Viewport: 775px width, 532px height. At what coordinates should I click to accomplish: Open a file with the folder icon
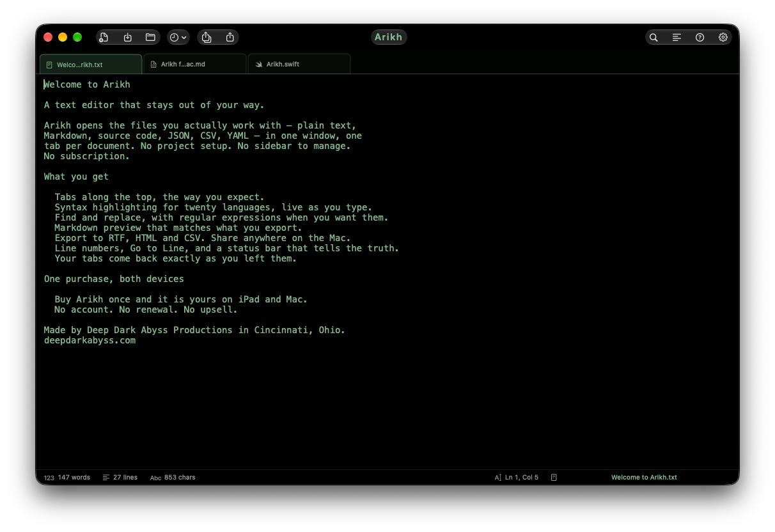coord(150,37)
